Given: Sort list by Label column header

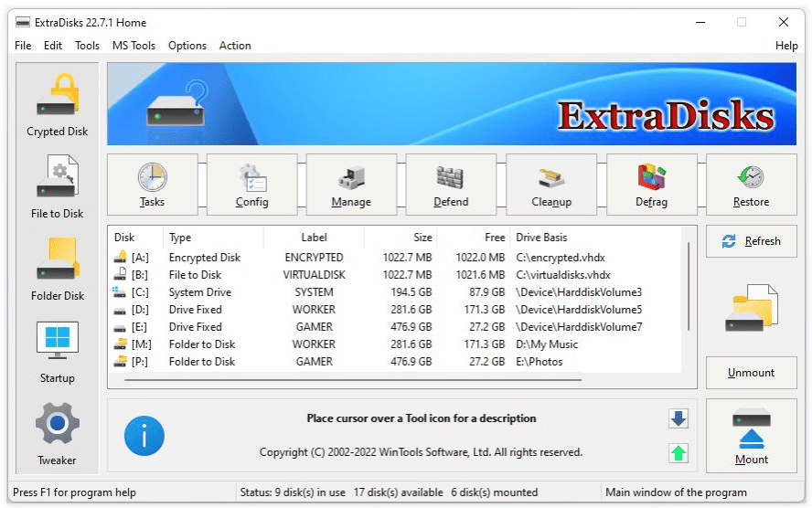Looking at the screenshot, I should pyautogui.click(x=314, y=238).
